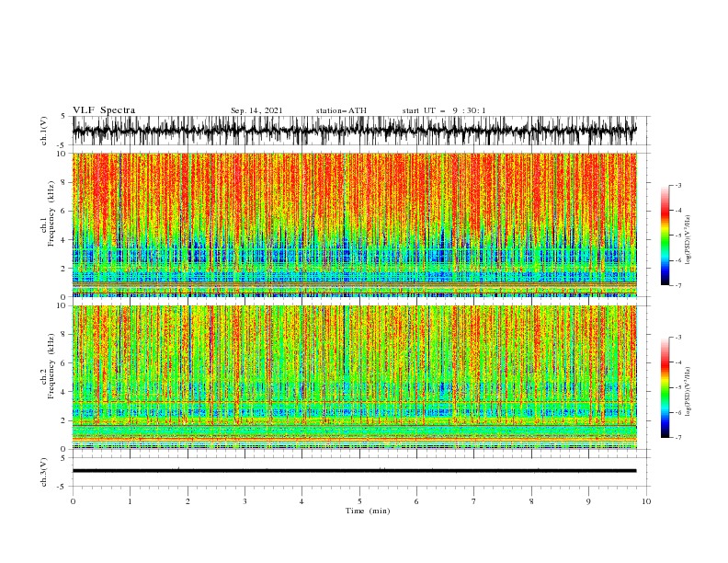Click the ch.2 frequency tick label "6"

[64, 363]
